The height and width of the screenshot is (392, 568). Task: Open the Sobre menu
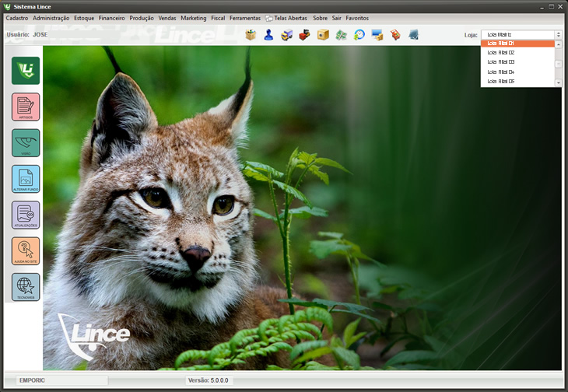pyautogui.click(x=321, y=18)
